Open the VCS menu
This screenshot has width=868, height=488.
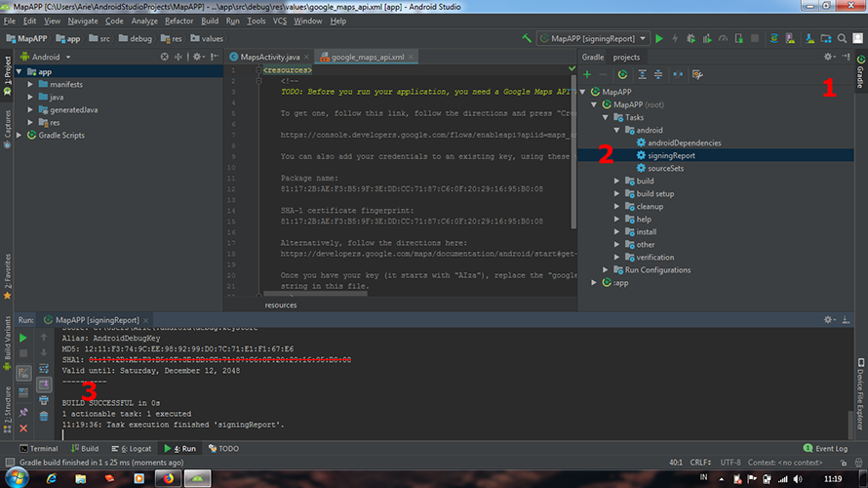(280, 21)
